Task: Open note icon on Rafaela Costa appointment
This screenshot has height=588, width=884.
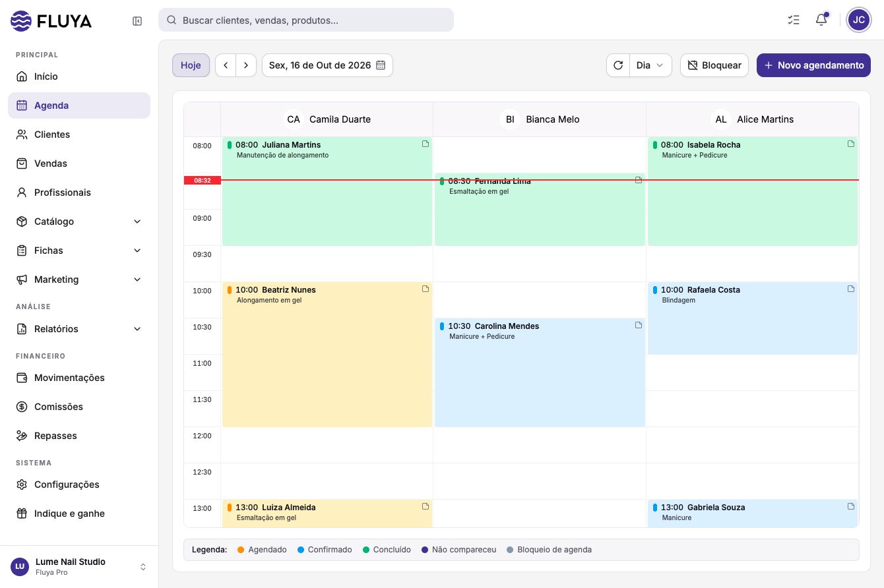Action: (851, 289)
